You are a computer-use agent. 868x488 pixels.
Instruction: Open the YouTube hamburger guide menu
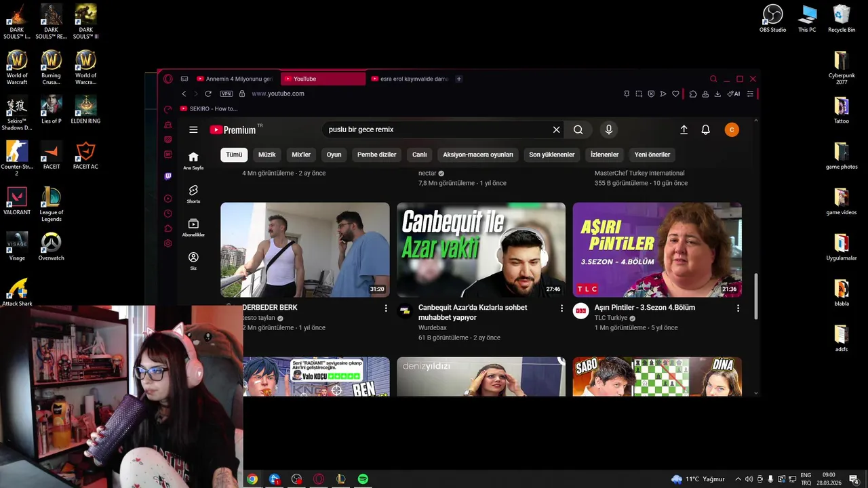(x=193, y=129)
